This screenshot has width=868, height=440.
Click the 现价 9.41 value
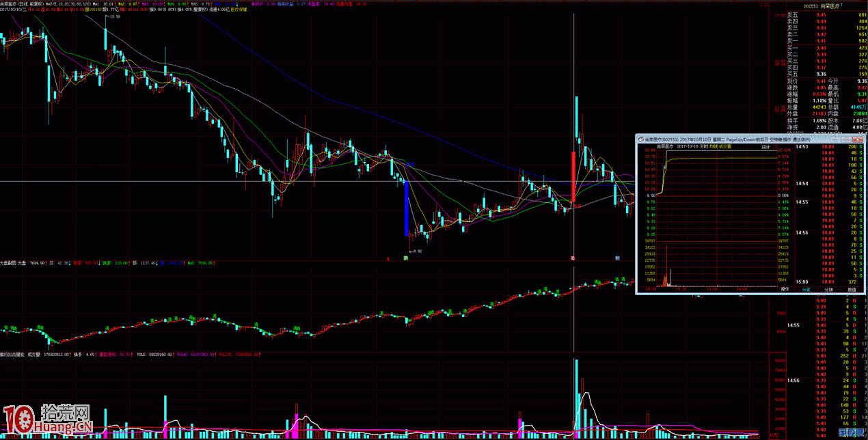821,81
